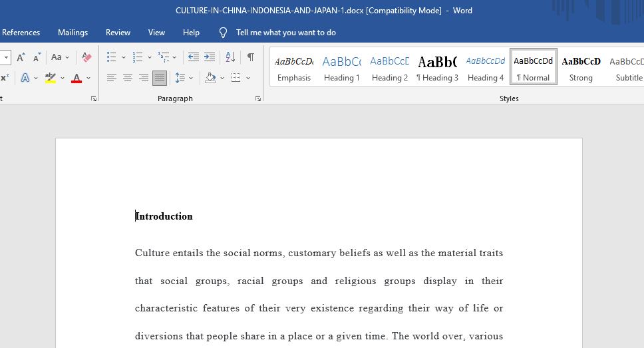This screenshot has height=348, width=644.
Task: Switch to the View tab
Action: point(156,33)
